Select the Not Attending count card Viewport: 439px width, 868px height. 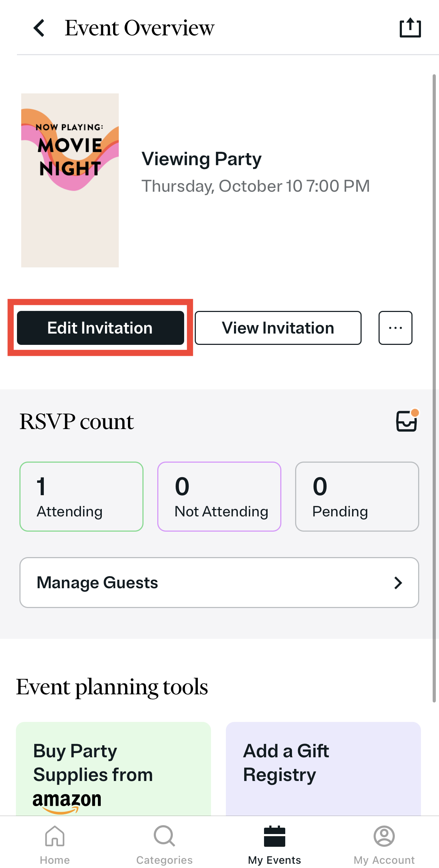(219, 496)
